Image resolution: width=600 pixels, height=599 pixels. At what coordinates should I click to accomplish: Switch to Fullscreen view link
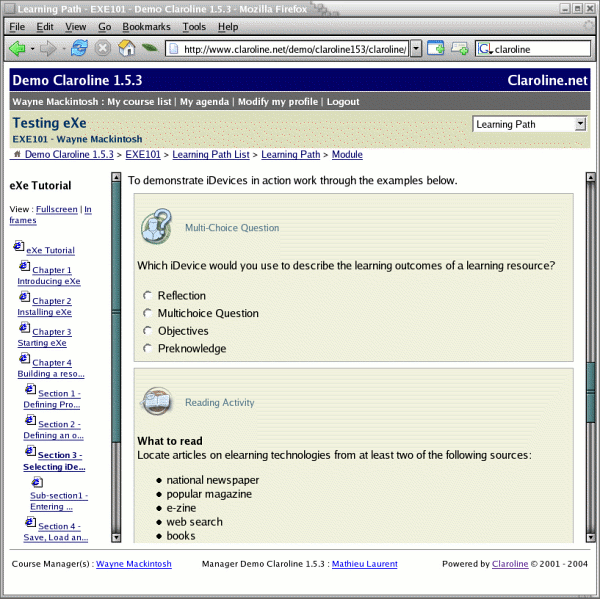point(57,209)
